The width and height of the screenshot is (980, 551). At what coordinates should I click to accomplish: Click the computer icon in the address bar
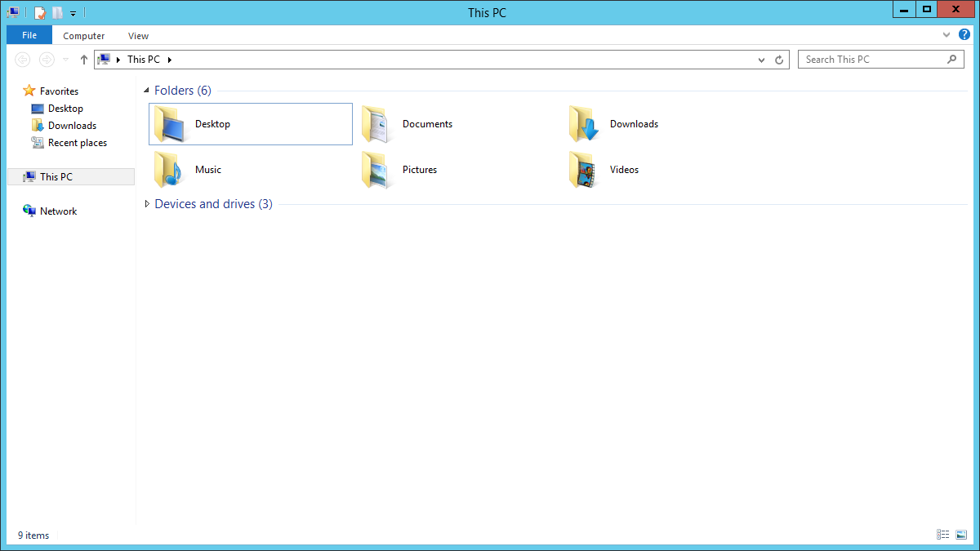tap(104, 59)
